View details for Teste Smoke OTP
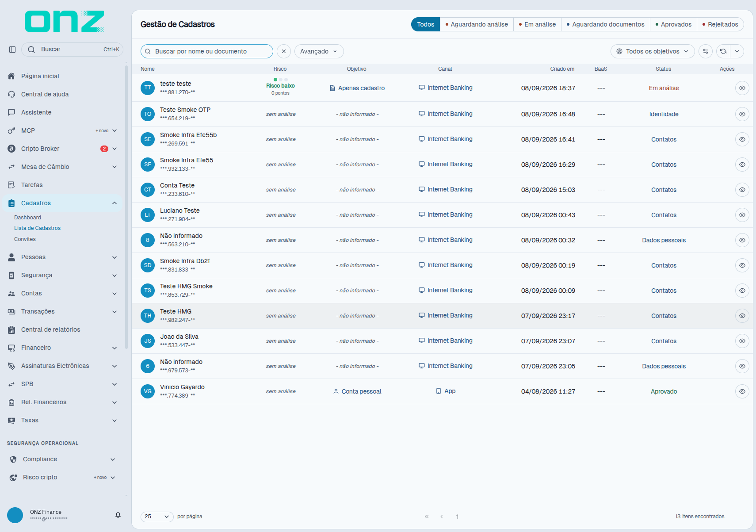Screen dimensions: 756x532 [742, 114]
